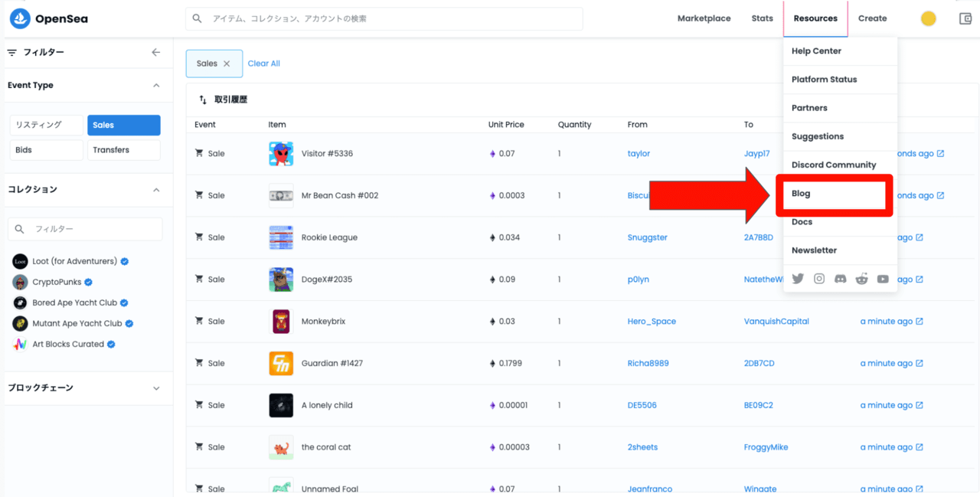Image resolution: width=980 pixels, height=497 pixels.
Task: Open the Create menu item
Action: [x=872, y=18]
